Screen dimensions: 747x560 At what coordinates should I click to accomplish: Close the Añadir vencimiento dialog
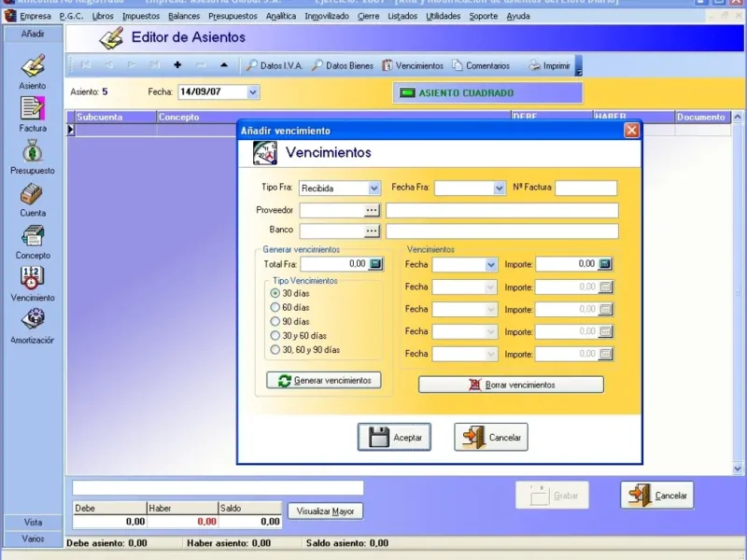coord(631,131)
